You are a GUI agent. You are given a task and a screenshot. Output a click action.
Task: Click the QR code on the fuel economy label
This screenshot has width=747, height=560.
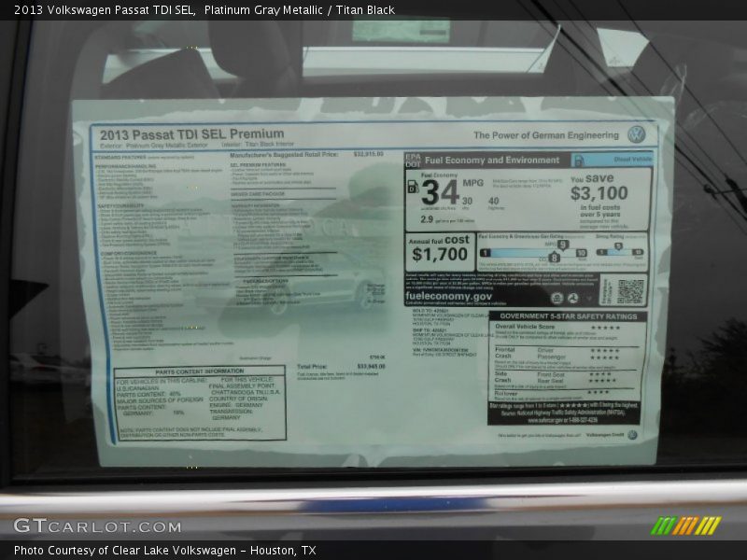point(630,290)
